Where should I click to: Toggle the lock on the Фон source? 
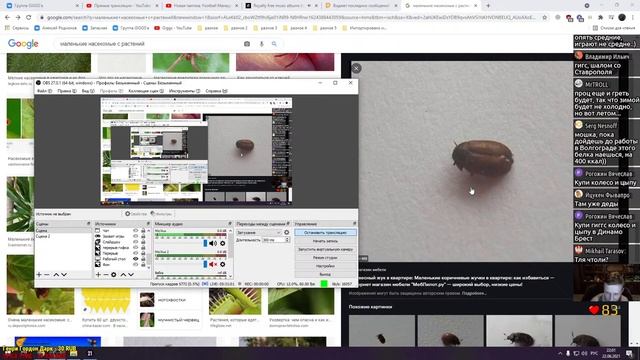(x=143, y=264)
